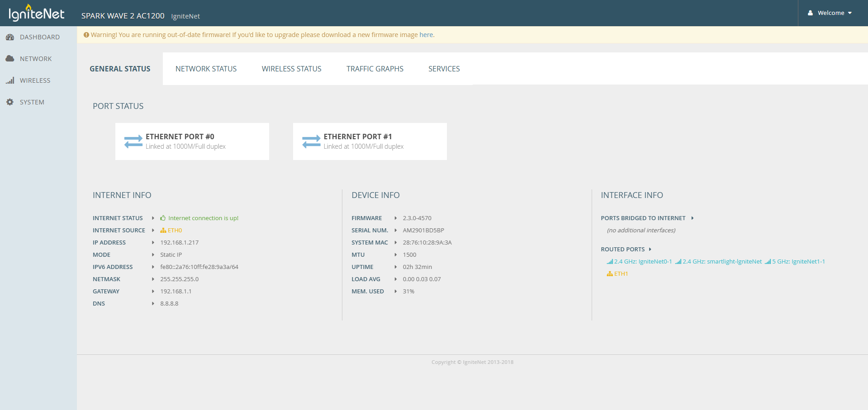Click the ETH1 routed port link
This screenshot has height=410, width=868.
[x=621, y=274]
